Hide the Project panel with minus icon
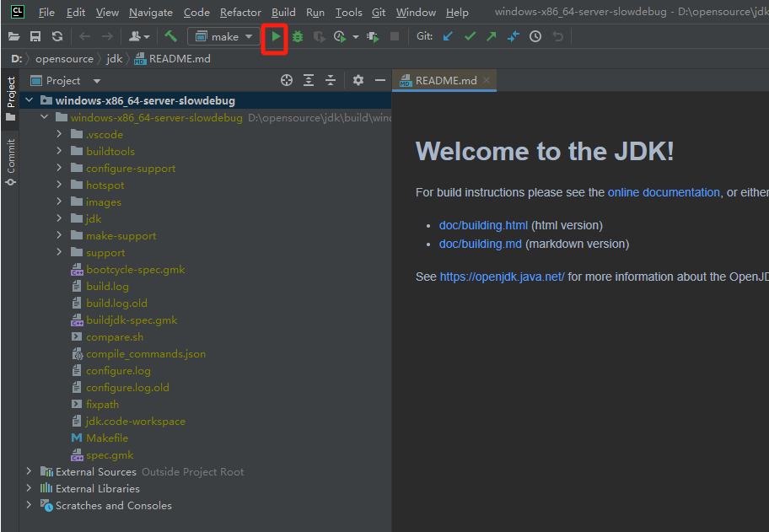Viewport: 769px width, 532px height. click(380, 80)
